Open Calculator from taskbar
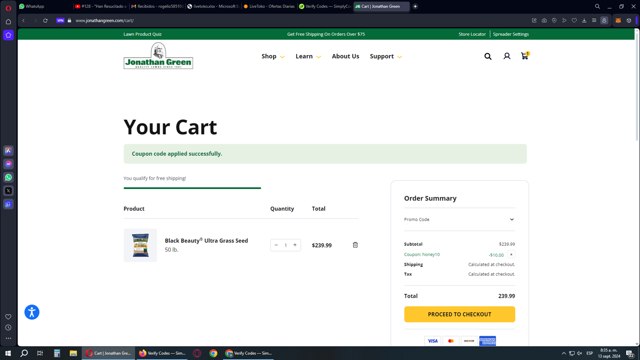The width and height of the screenshot is (640, 360). pos(57,353)
